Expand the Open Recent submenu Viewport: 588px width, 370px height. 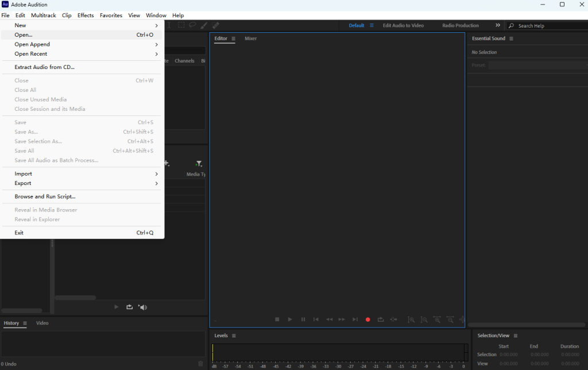(x=82, y=53)
